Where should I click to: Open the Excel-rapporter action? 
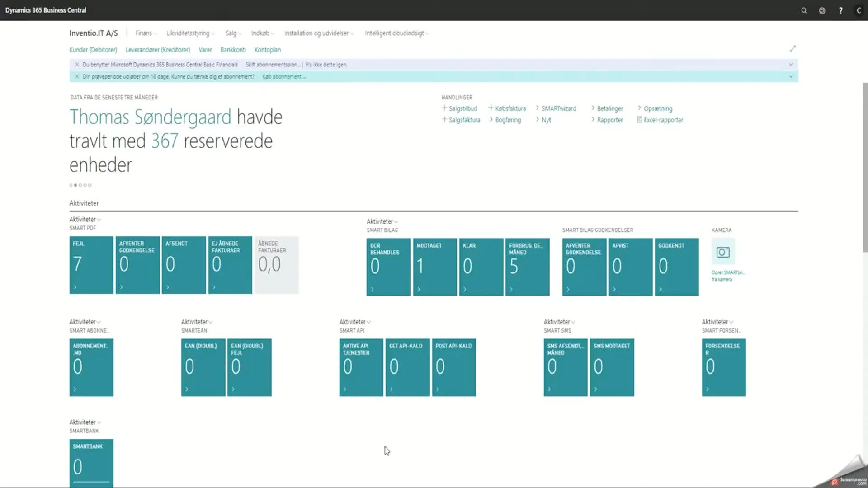click(660, 120)
